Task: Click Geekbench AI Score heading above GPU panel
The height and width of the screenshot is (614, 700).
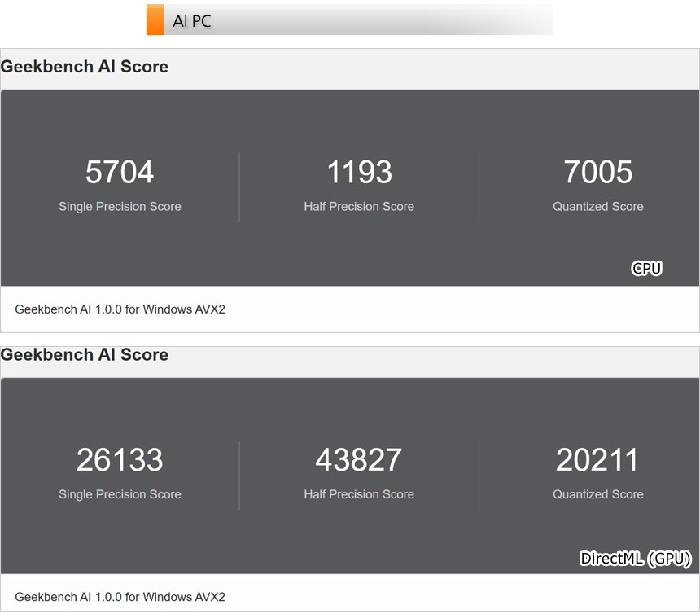Action: pyautogui.click(x=85, y=355)
